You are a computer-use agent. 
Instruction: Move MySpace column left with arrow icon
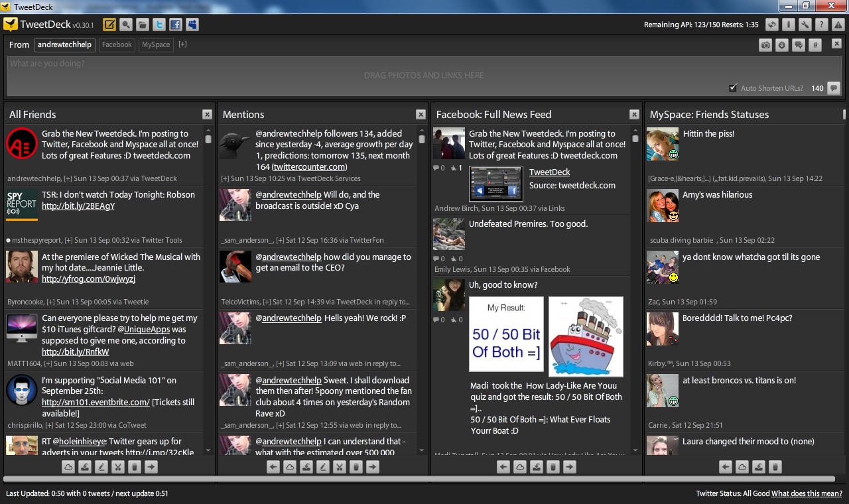(x=726, y=467)
